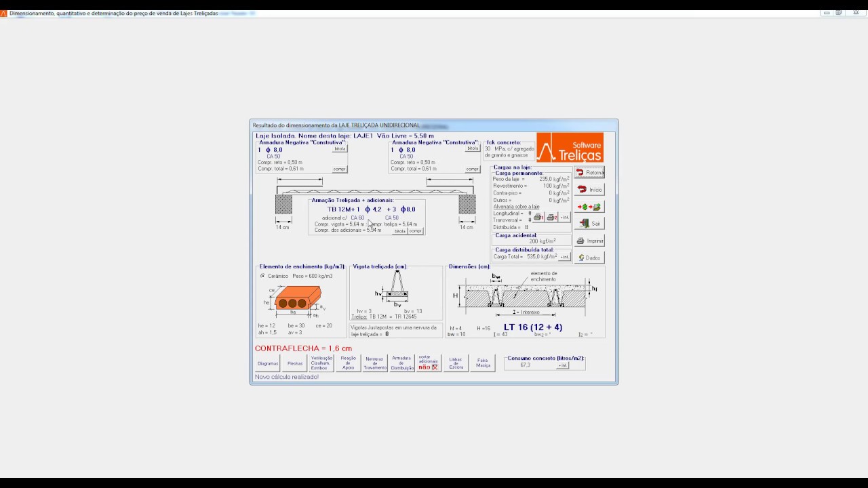The height and width of the screenshot is (488, 868).
Task: Click compr. in right Armadura Negativa box
Action: pos(473,169)
